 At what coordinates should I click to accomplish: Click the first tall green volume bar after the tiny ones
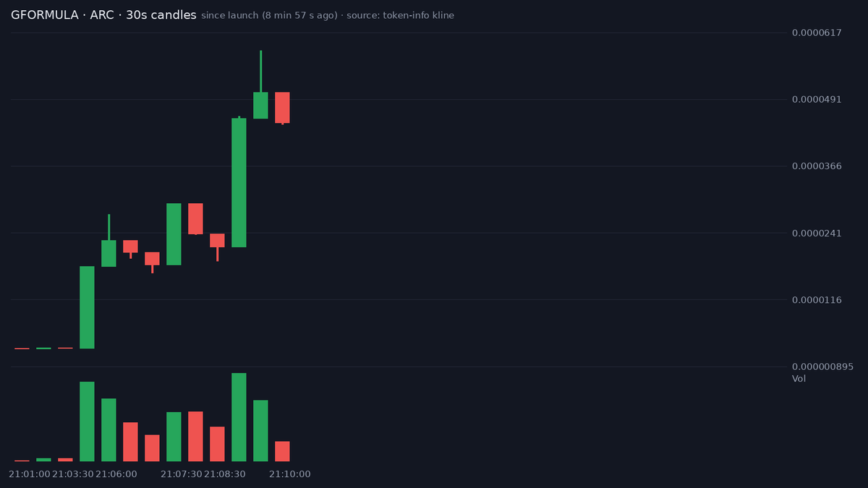[x=87, y=421]
